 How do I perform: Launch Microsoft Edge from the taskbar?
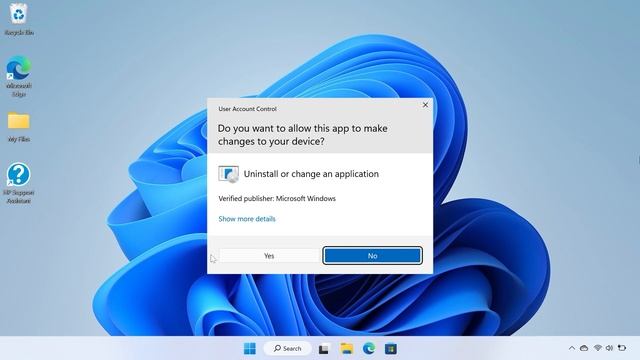[369, 349]
